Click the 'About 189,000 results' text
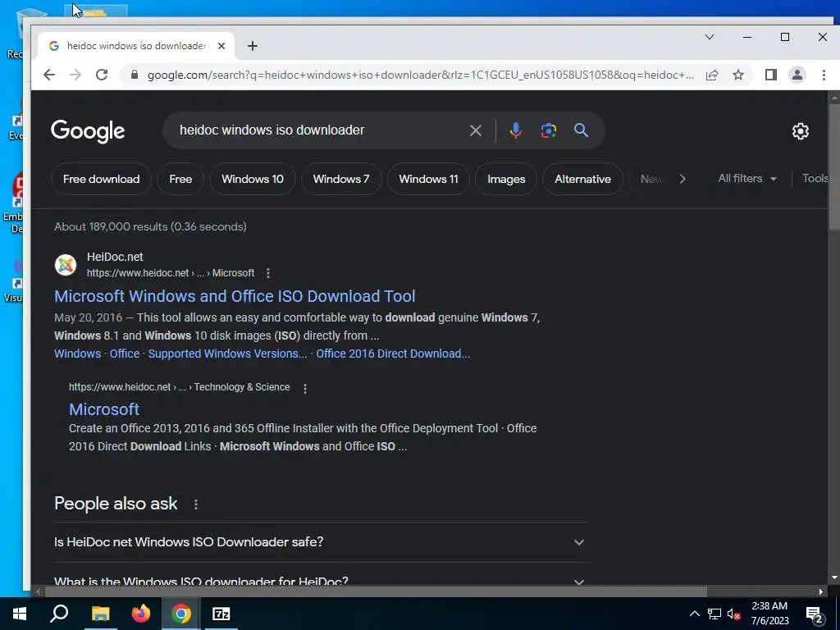The width and height of the screenshot is (840, 630). click(151, 226)
